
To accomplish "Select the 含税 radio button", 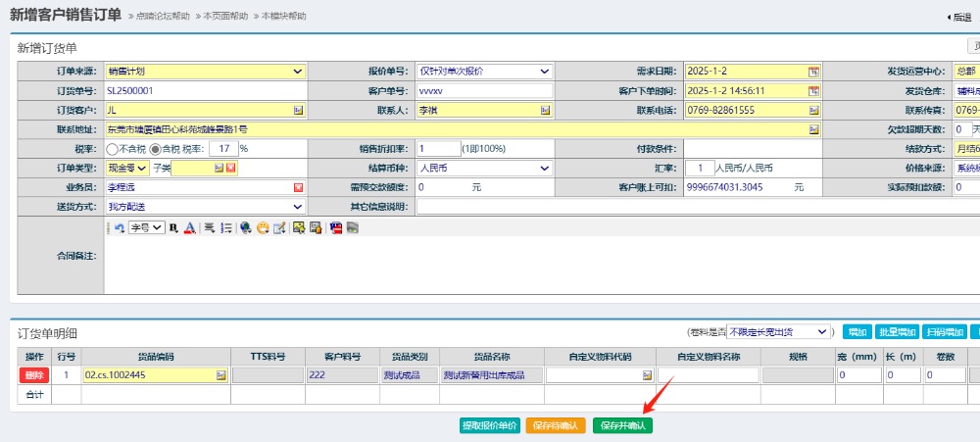I will point(155,149).
